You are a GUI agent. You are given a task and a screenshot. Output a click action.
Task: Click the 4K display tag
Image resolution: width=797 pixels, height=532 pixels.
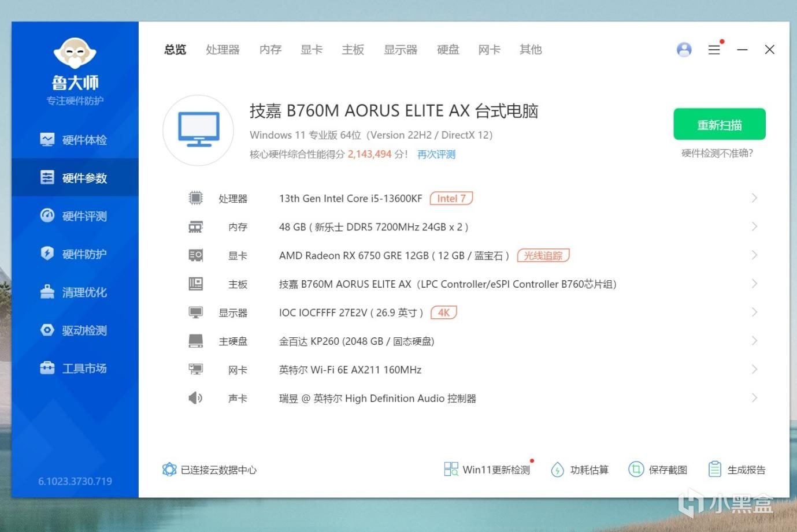click(x=444, y=312)
